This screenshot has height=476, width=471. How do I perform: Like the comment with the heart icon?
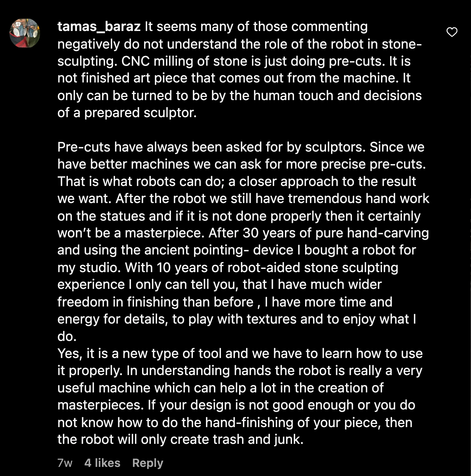pyautogui.click(x=452, y=32)
